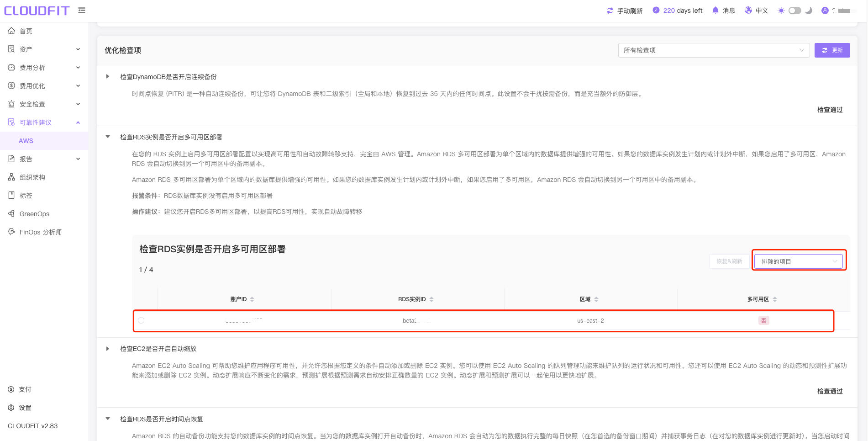
Task: Expand the 费用分析 menu chevron
Action: 78,68
